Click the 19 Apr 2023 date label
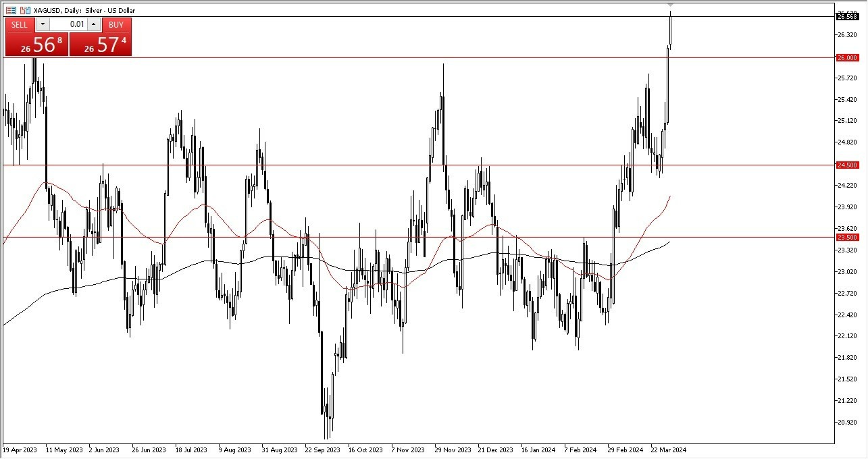Viewport: 868px width, 459px height. click(x=21, y=450)
